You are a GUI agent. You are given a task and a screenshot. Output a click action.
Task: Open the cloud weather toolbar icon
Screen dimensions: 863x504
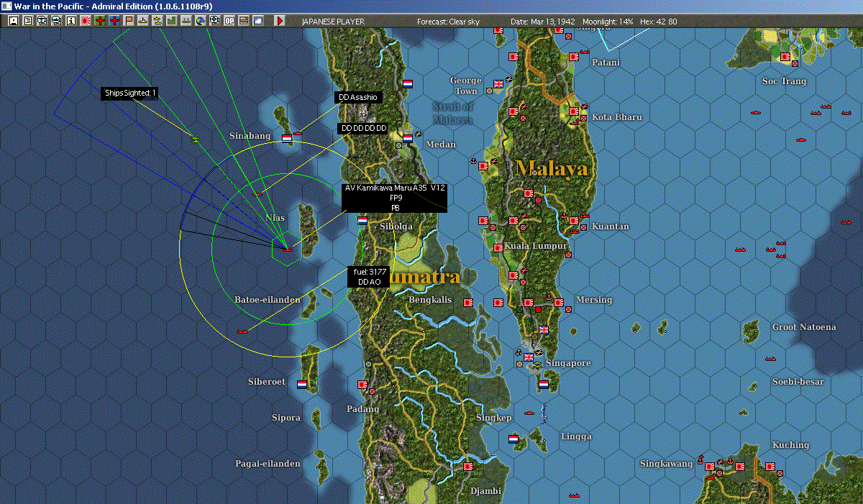click(258, 21)
